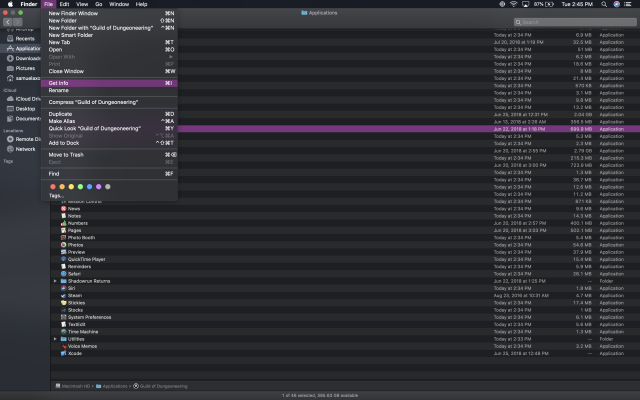Expand the Shadowrun Returns folder triangle

coord(55,281)
